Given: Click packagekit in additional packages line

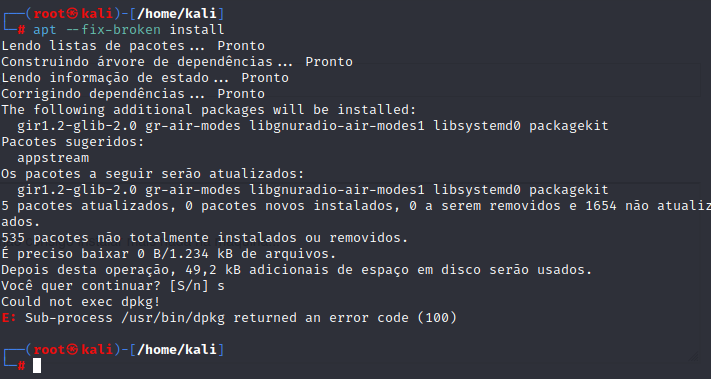Looking at the screenshot, I should pyautogui.click(x=569, y=126).
